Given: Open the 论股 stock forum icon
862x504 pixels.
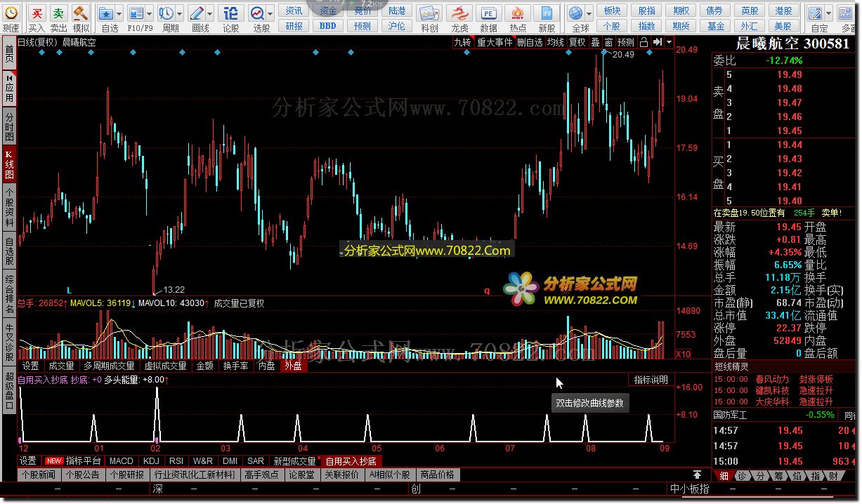Looking at the screenshot, I should click(x=230, y=13).
